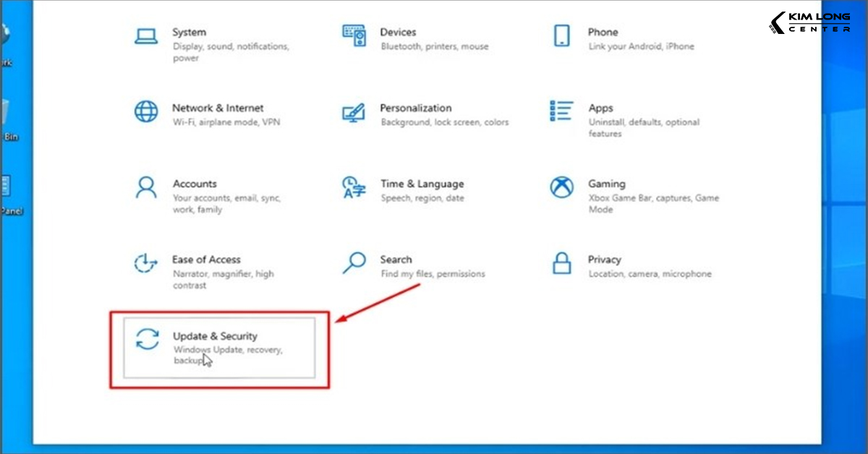Click the Search magnifying glass icon
This screenshot has width=868, height=454.
tap(354, 263)
